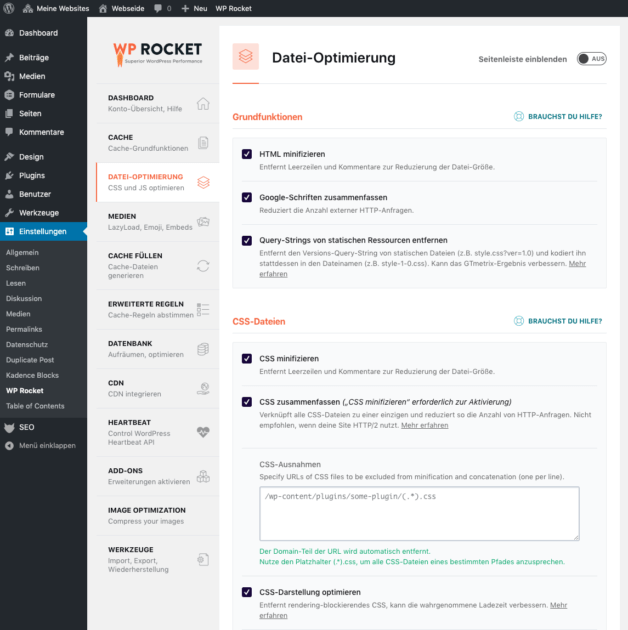Open Kadence Blocks settings submenu
Viewport: 628px width, 630px height.
click(x=32, y=375)
